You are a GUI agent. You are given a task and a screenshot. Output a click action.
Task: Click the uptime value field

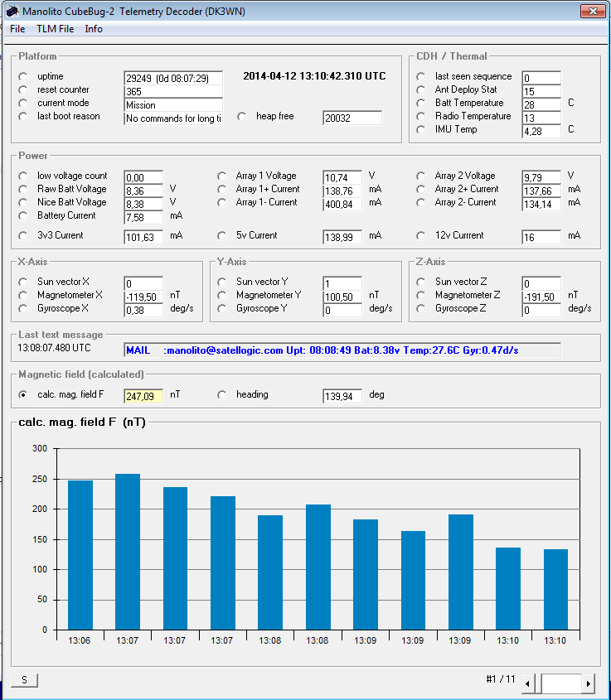tap(173, 78)
